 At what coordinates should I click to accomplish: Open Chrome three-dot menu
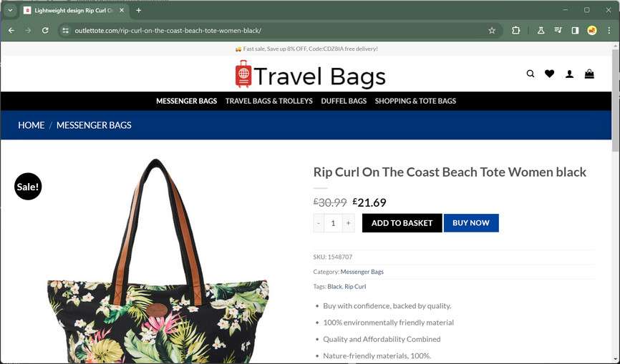coord(609,31)
